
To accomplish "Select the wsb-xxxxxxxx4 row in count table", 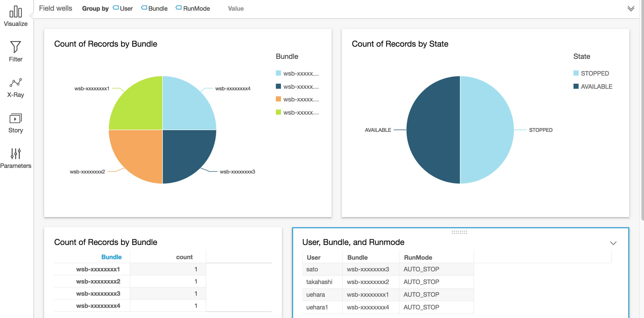I will (130, 306).
